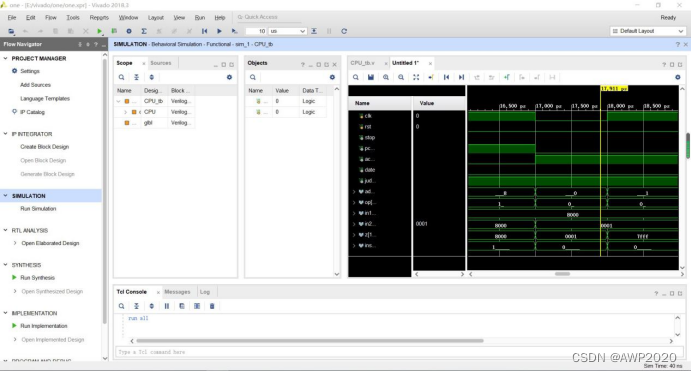Click the waveform Zoom In icon
Screen dimensions: 692x372
pos(386,77)
